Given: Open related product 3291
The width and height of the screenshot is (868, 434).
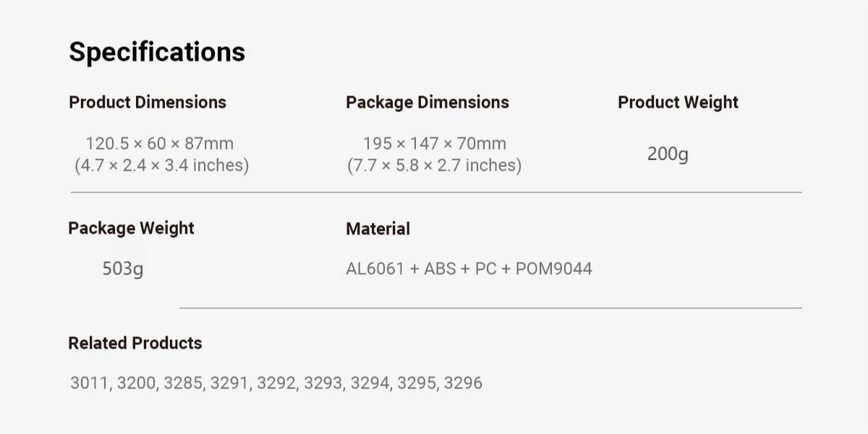Looking at the screenshot, I should click(x=230, y=383).
